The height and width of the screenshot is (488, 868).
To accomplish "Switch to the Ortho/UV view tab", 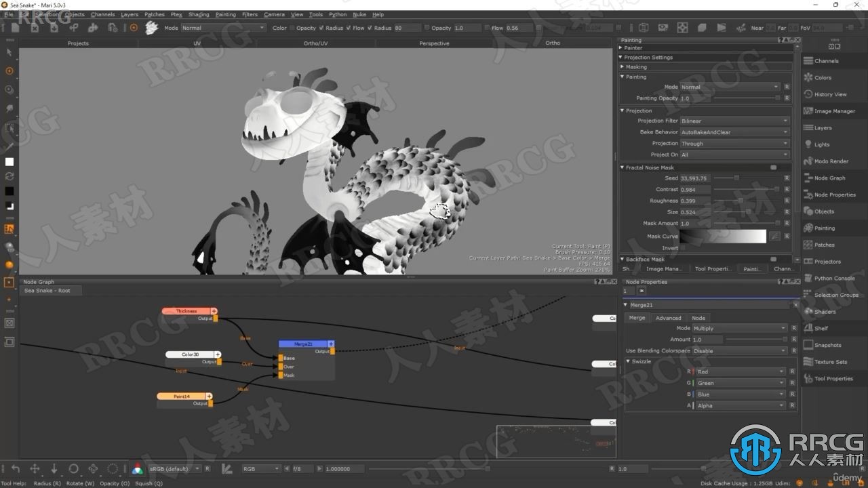I will pyautogui.click(x=315, y=43).
